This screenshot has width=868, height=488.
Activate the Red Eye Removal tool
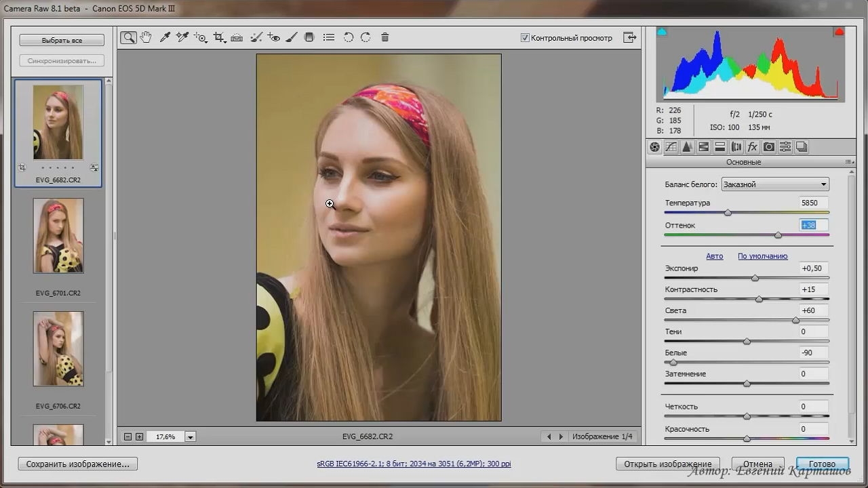(273, 38)
